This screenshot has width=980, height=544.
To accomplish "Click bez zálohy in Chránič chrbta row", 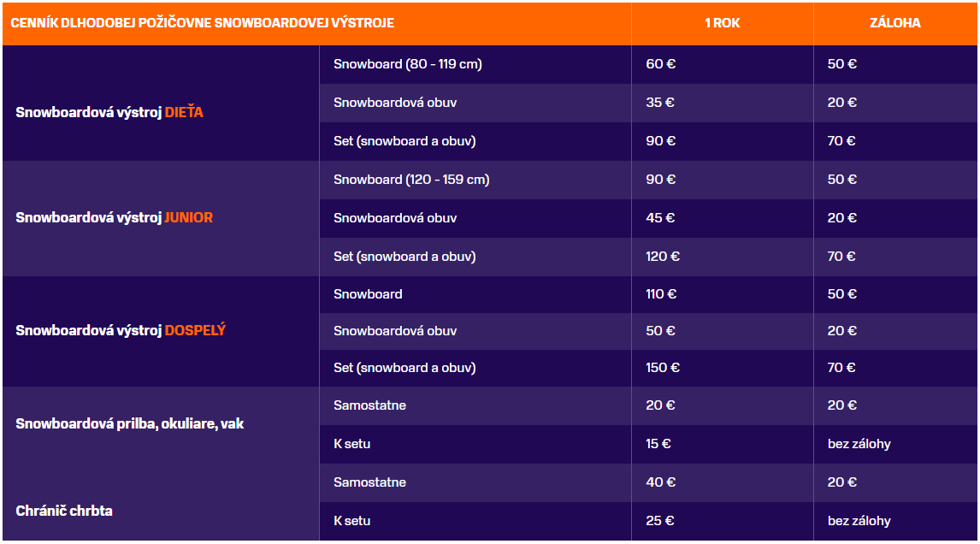I will click(859, 521).
